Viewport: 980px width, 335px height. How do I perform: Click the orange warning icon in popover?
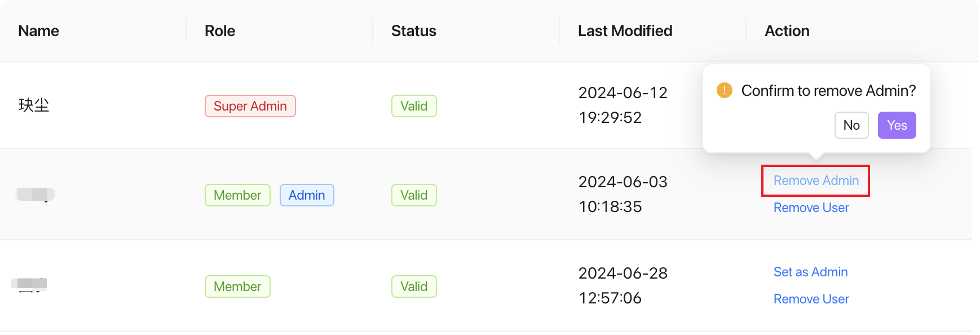[724, 90]
